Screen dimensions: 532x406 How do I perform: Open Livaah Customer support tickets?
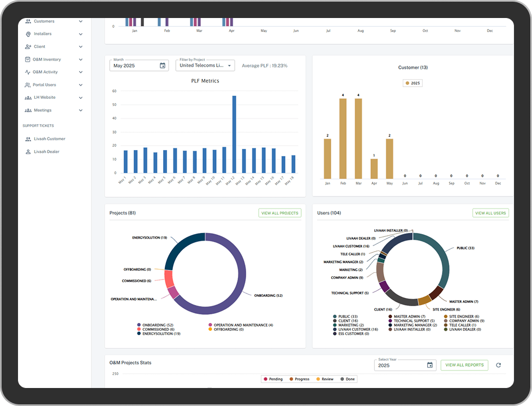49,139
